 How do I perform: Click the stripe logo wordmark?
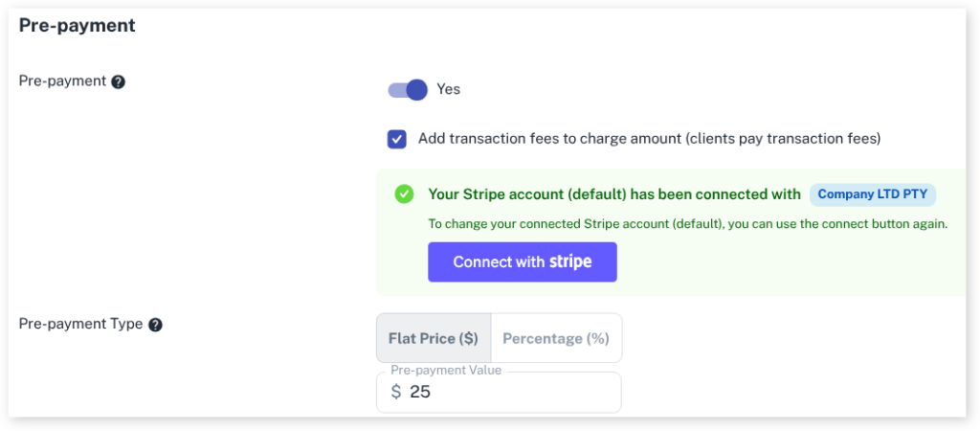pos(570,261)
